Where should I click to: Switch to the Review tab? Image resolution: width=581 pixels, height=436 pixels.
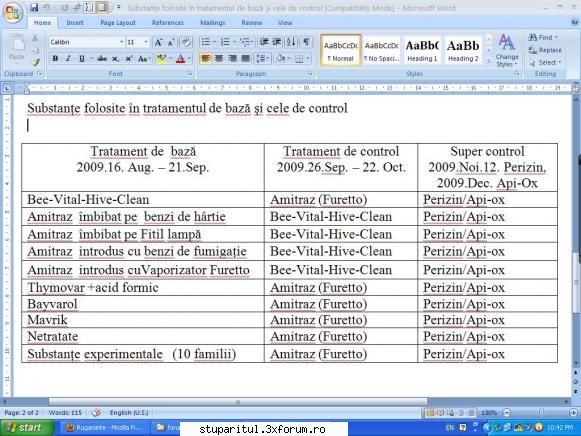click(252, 23)
